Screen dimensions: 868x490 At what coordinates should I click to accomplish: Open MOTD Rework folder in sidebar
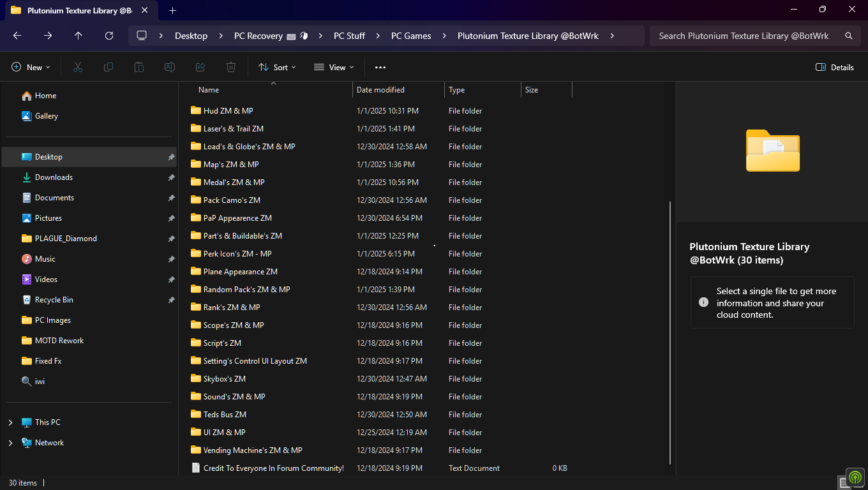coord(52,341)
